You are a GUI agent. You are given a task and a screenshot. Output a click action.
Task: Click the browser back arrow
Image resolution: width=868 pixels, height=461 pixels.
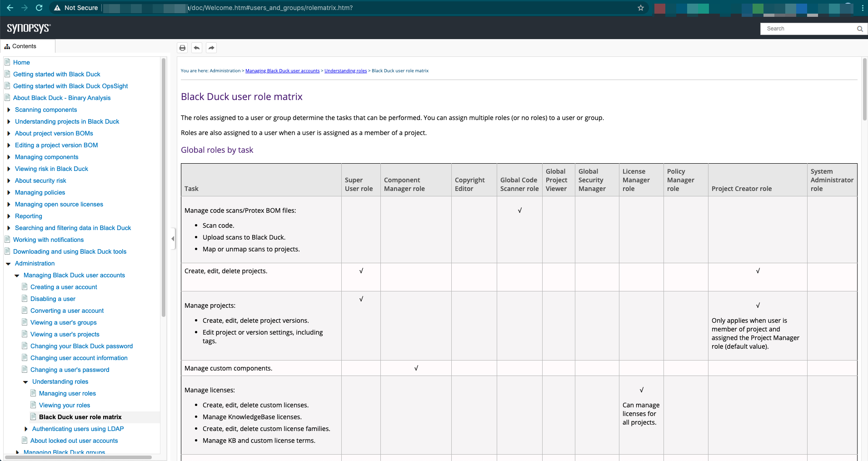pyautogui.click(x=10, y=8)
